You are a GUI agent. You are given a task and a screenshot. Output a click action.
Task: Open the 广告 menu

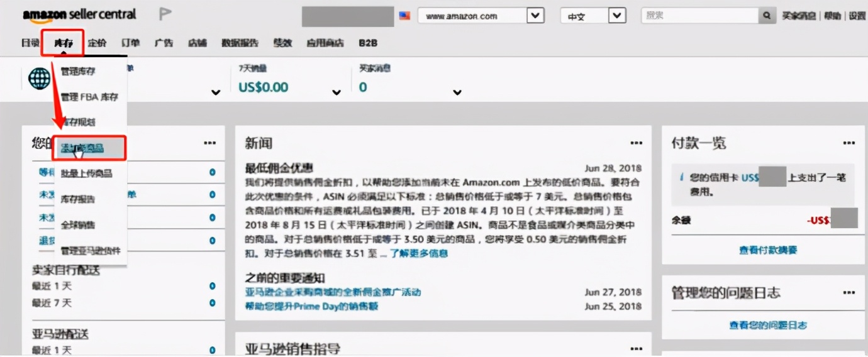[x=164, y=43]
